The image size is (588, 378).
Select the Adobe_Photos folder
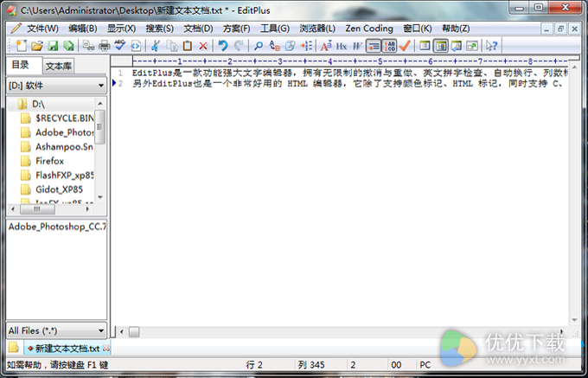(57, 132)
